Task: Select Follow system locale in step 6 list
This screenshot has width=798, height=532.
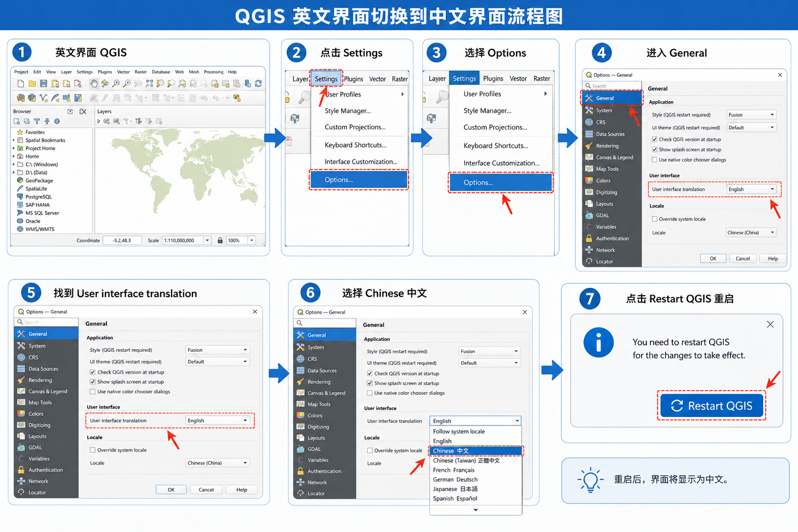Action: tap(475, 431)
